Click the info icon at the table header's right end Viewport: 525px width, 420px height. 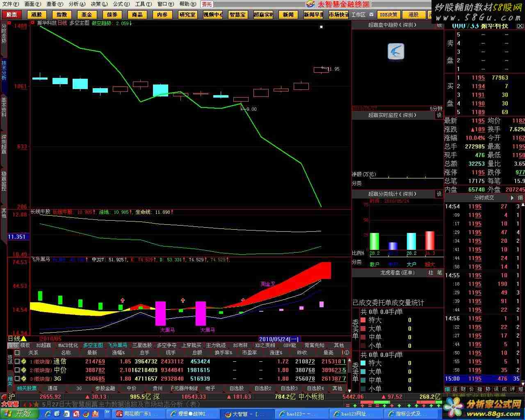[x=346, y=353]
